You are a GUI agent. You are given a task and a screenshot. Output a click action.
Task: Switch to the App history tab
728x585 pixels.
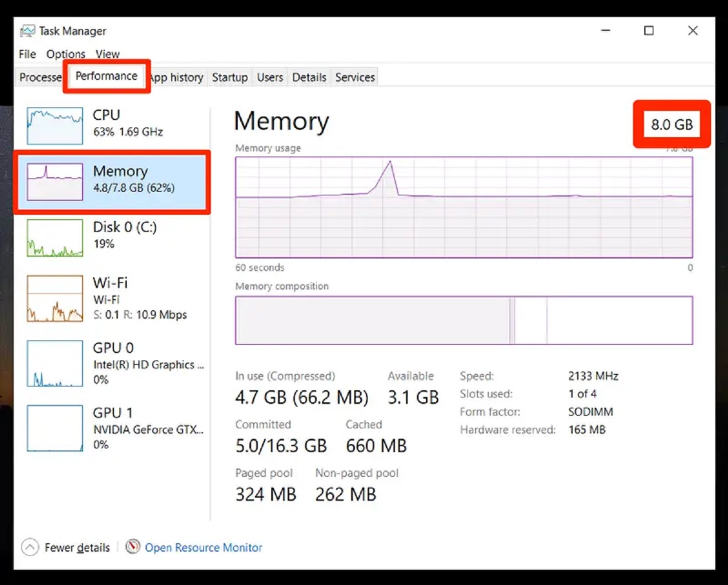(x=177, y=78)
